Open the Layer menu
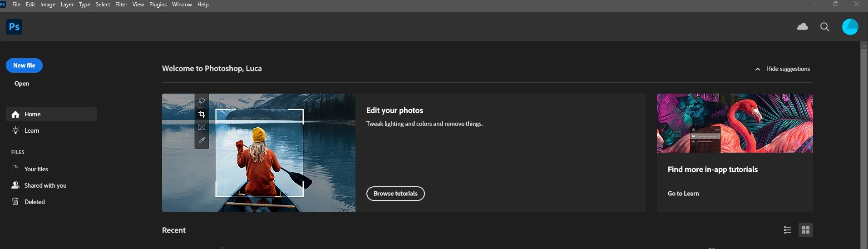 point(67,5)
